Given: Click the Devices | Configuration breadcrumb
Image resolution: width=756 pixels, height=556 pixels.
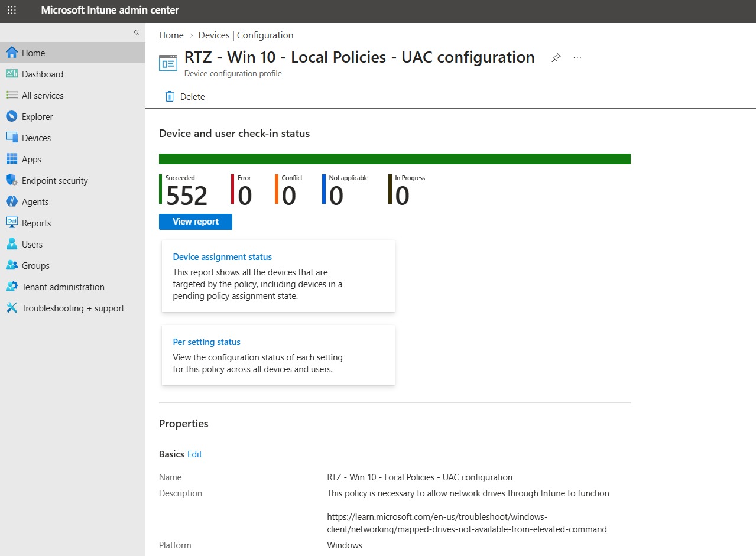Looking at the screenshot, I should [x=246, y=35].
